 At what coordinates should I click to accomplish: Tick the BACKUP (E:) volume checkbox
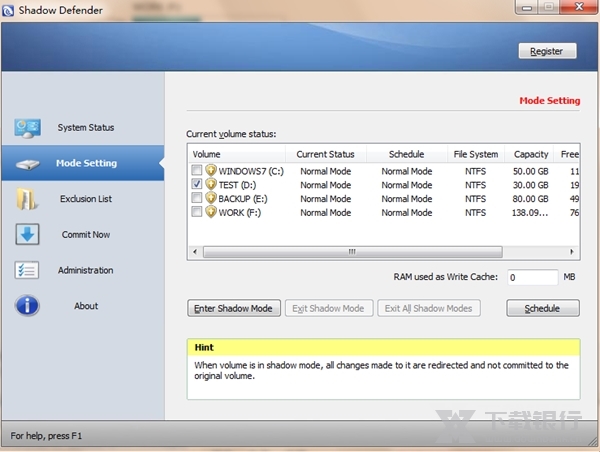point(197,199)
